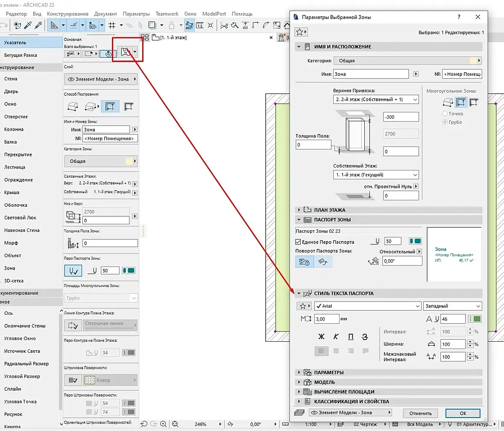The height and width of the screenshot is (431, 504).
Task: Open the Документ menu
Action: pos(105,14)
